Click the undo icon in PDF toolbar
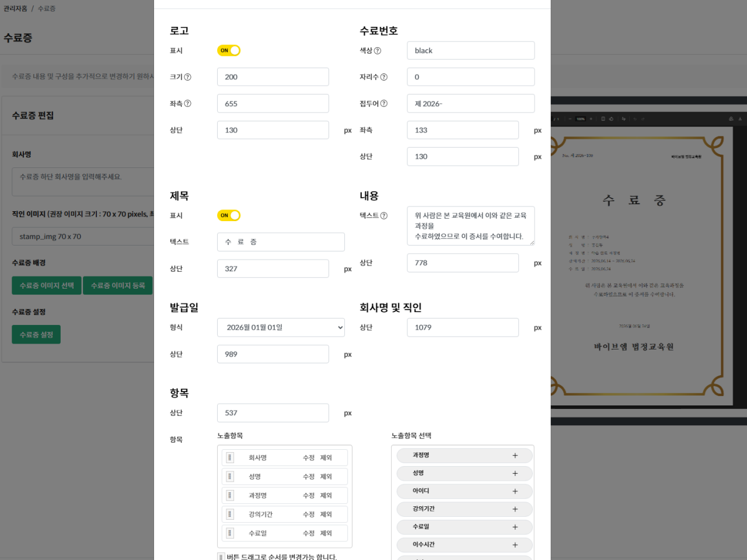The height and width of the screenshot is (560, 747). (635, 118)
